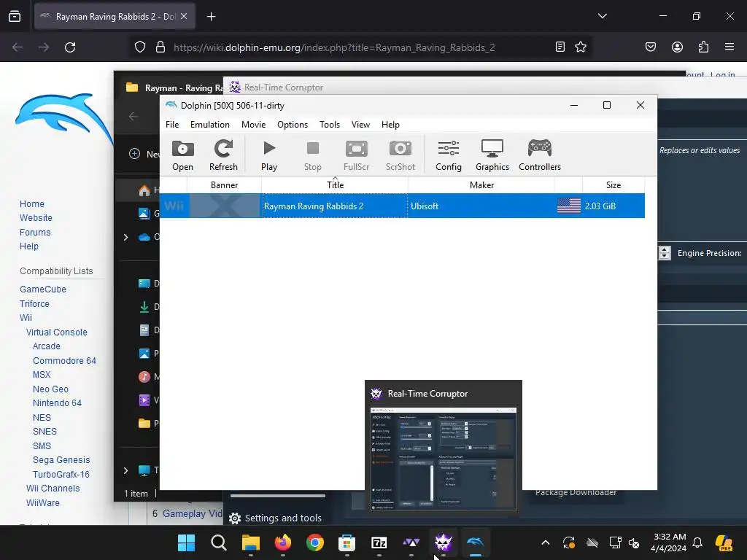Open the Emulation menu

coord(209,124)
